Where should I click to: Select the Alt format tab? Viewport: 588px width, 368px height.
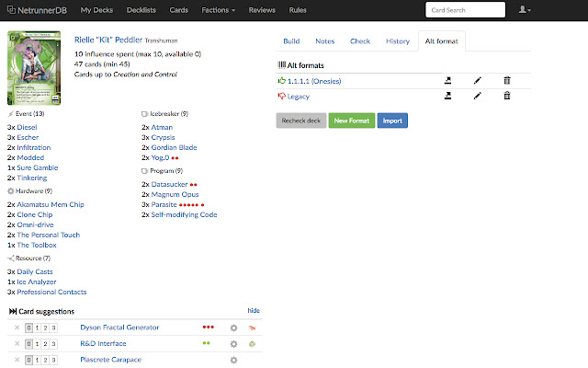(441, 41)
